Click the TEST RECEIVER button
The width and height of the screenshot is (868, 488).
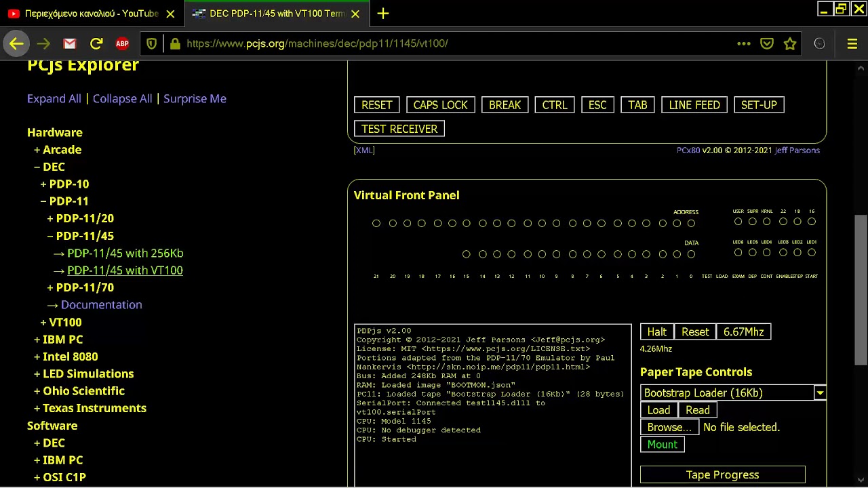(399, 129)
